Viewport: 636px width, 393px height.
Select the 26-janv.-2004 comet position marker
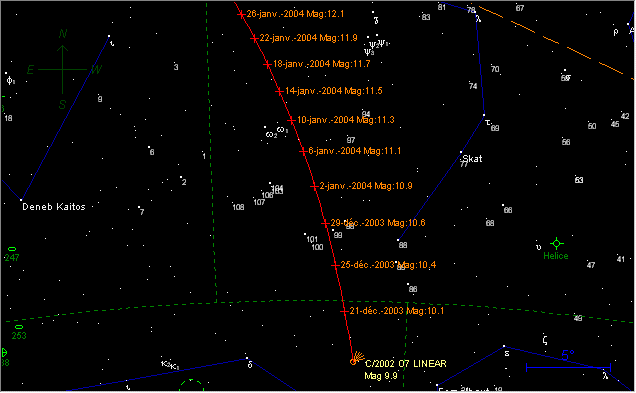point(241,15)
